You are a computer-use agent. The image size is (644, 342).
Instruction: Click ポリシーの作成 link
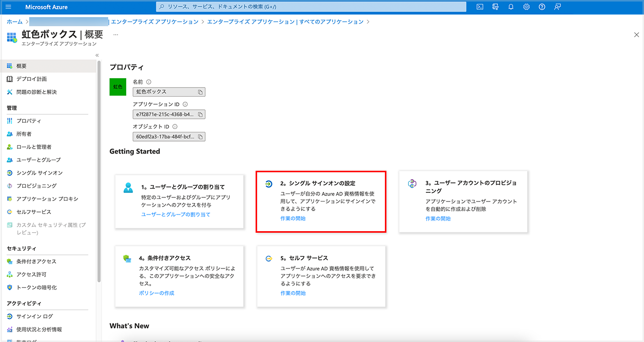coord(156,293)
